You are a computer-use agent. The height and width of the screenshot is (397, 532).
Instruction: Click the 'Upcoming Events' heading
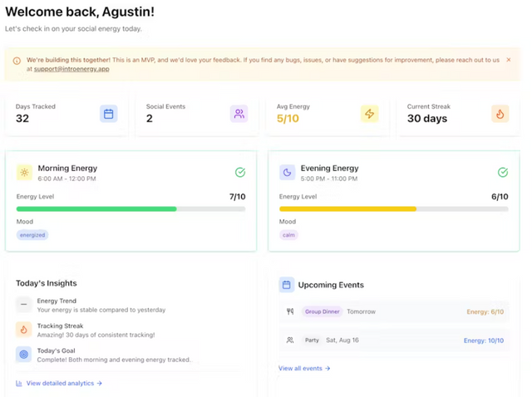coord(331,285)
